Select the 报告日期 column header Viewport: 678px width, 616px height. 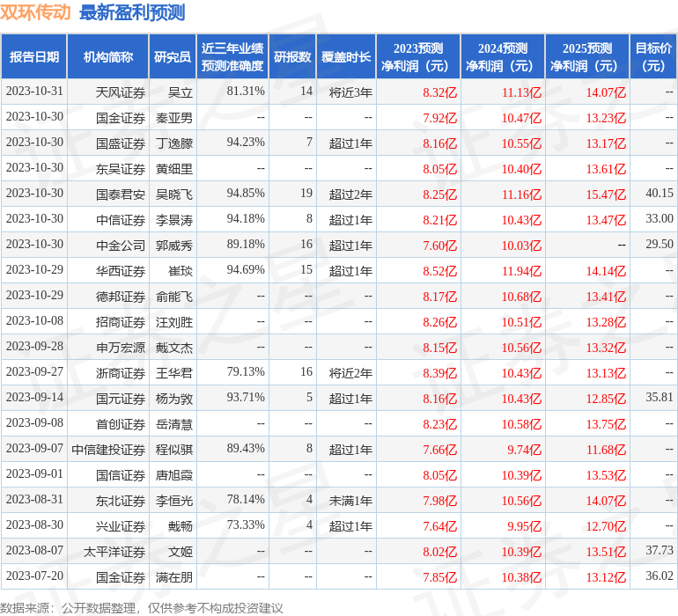[34, 57]
